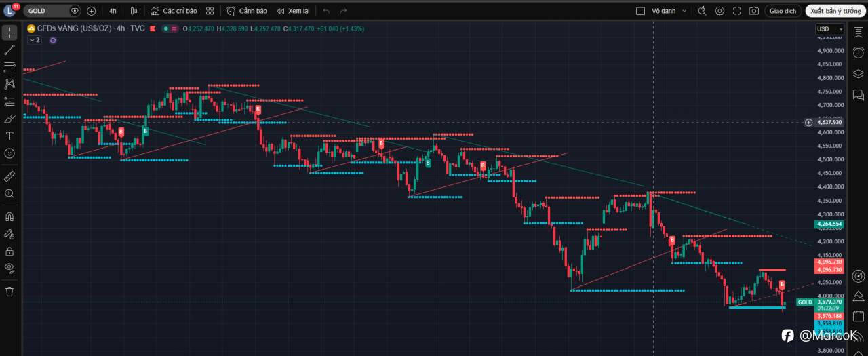
Task: Select the crosshair cursor tool
Action: [9, 33]
